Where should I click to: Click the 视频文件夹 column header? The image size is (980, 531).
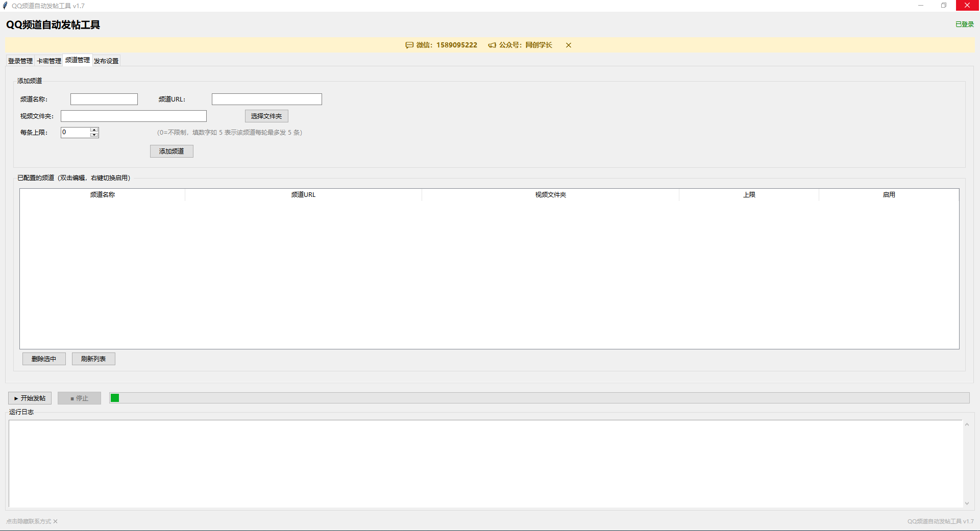550,195
